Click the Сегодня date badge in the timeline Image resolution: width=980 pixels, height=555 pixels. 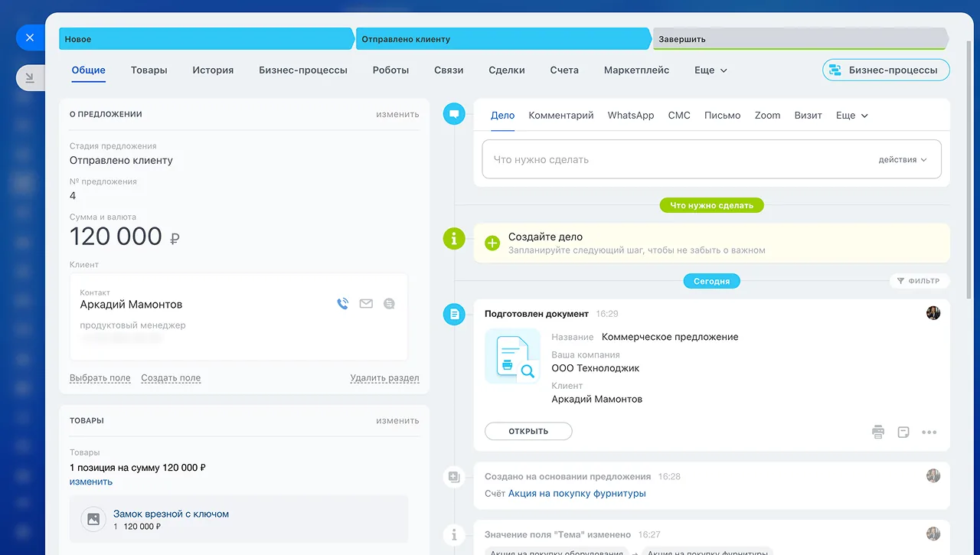(712, 281)
